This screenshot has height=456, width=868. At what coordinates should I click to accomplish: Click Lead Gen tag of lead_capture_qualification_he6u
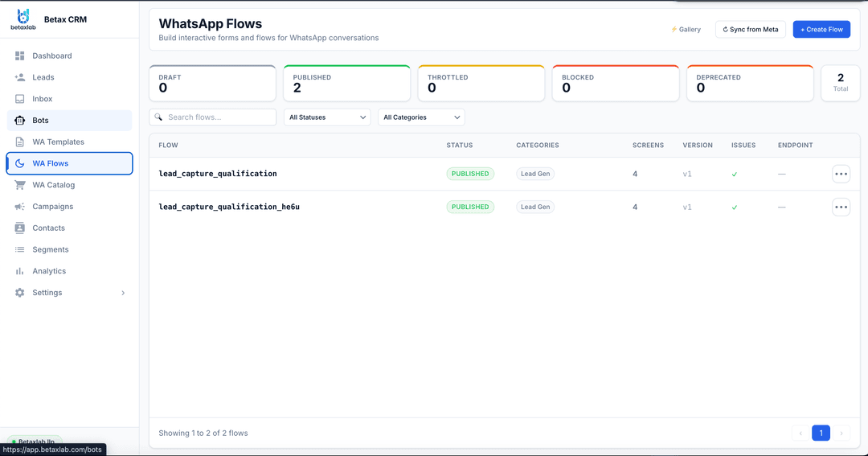(x=535, y=207)
